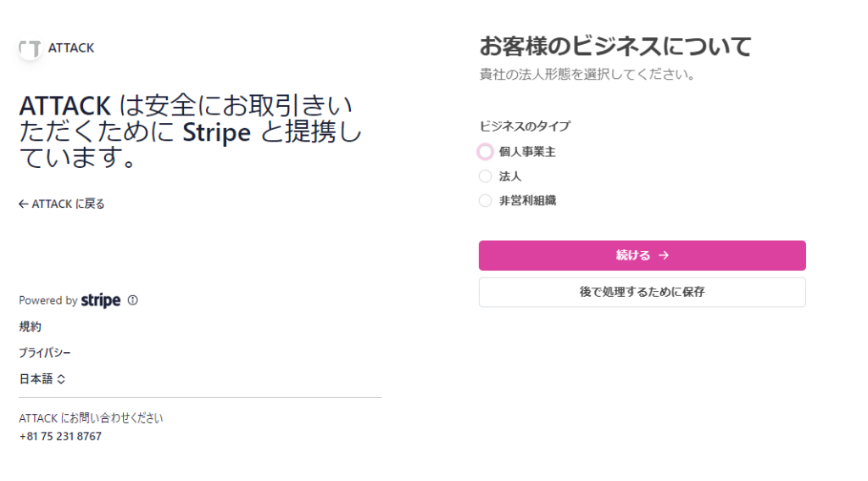
Task: Click the Stripe logo
Action: tap(101, 300)
